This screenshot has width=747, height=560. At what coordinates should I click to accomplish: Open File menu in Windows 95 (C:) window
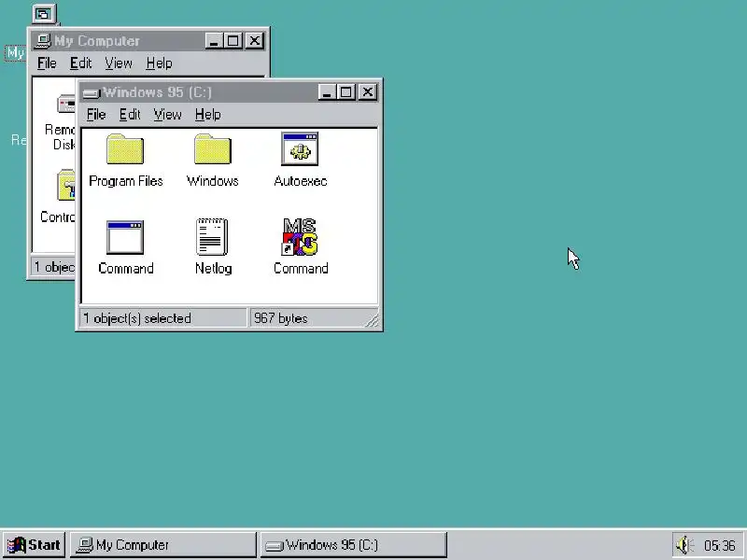click(96, 115)
